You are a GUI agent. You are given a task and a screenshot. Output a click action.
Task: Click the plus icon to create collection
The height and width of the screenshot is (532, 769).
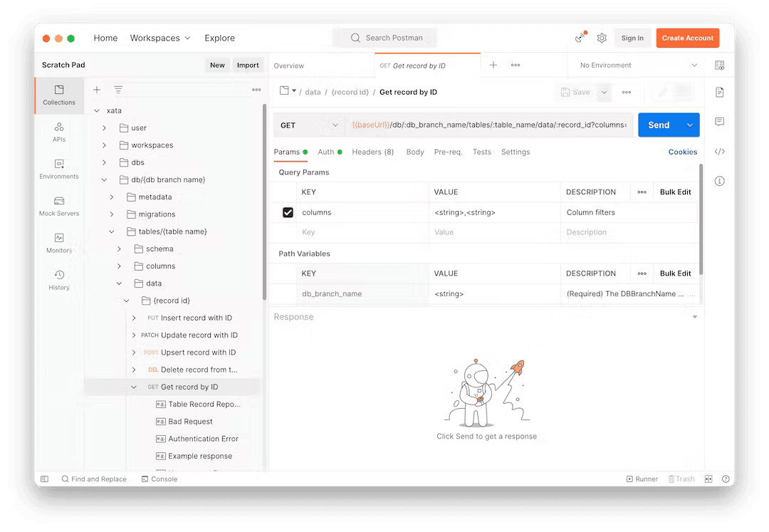coord(97,90)
